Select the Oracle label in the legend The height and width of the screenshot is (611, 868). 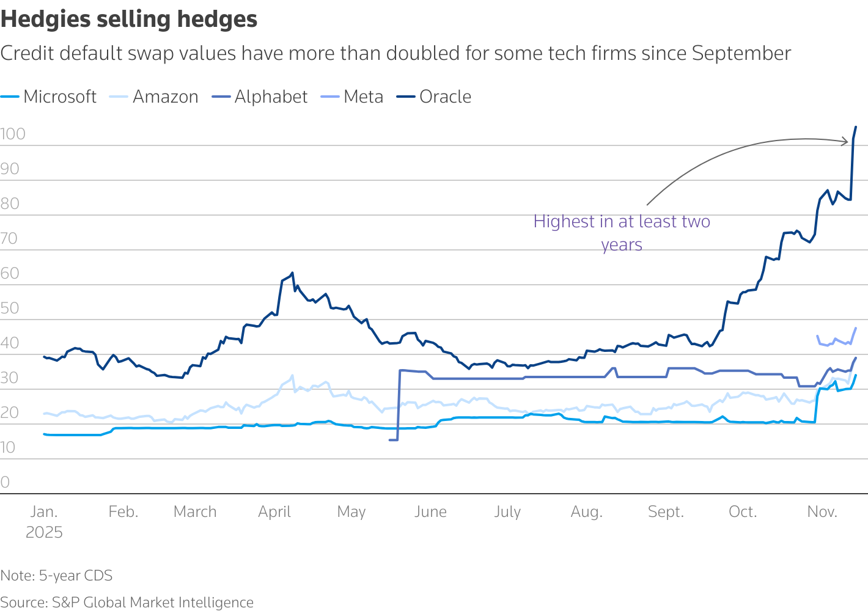coord(446,97)
